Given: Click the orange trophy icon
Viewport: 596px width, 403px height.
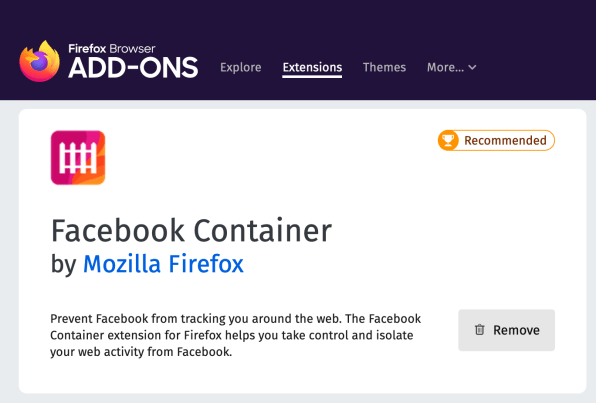Looking at the screenshot, I should (x=448, y=140).
